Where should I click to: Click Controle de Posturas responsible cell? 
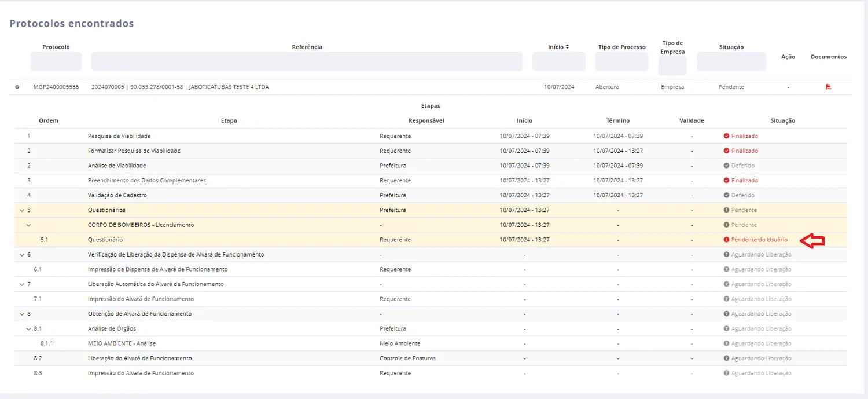click(408, 358)
